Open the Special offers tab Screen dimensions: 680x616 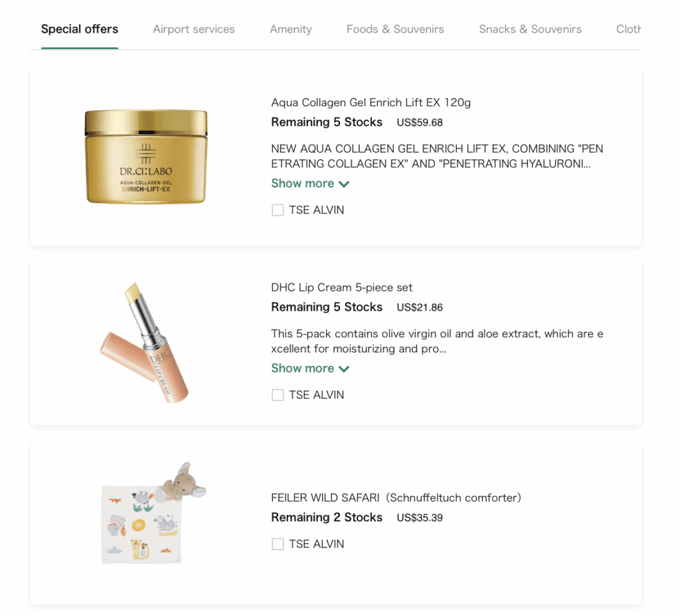(x=80, y=29)
